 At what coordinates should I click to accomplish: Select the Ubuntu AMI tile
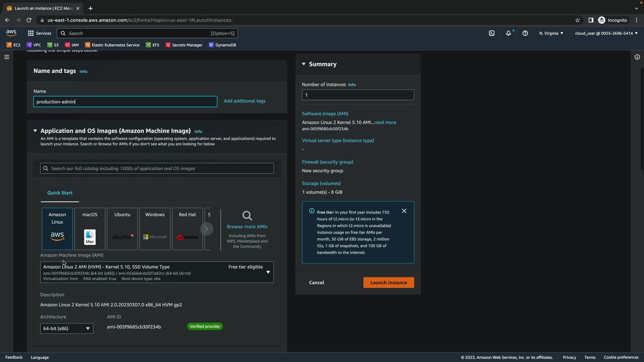click(x=122, y=229)
